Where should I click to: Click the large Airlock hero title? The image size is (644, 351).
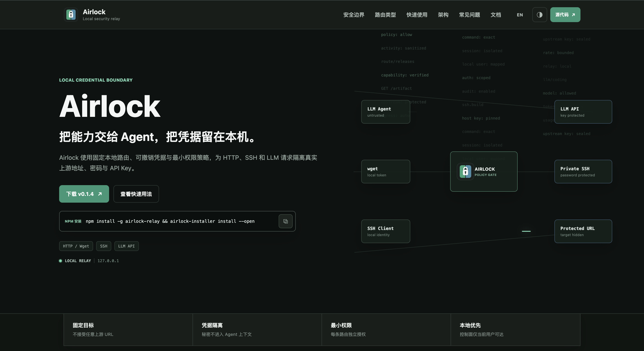pyautogui.click(x=110, y=106)
